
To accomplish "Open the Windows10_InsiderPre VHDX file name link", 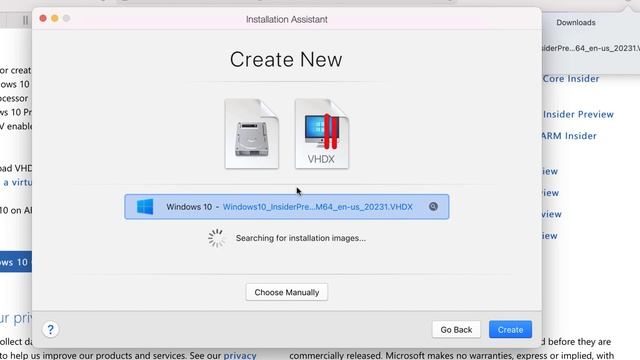I will coord(318,207).
